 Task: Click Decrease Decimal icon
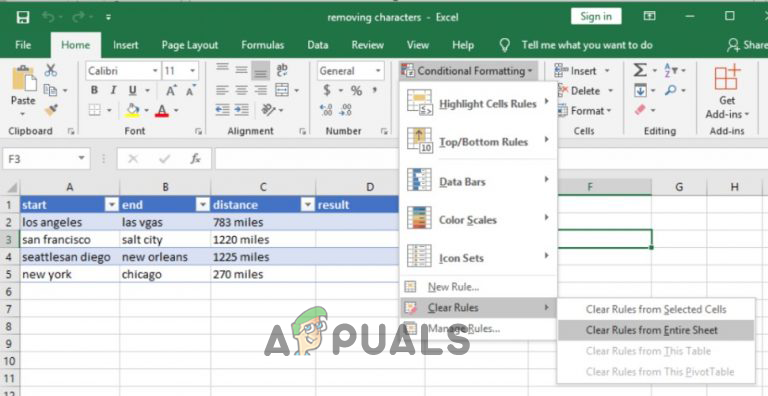pos(346,110)
